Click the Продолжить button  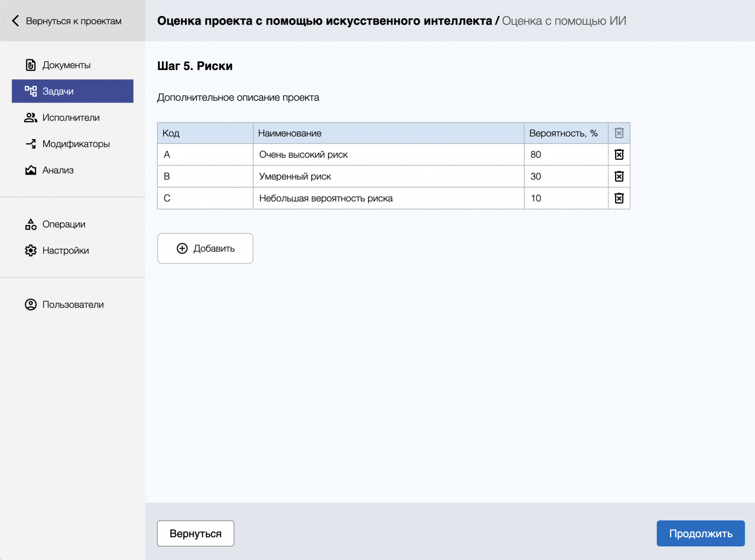pos(700,533)
